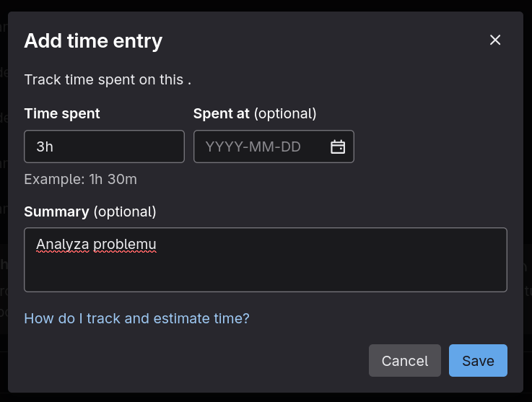Place cursor on the word 'Analyza'
Screen dimensions: 532x402
(x=62, y=245)
